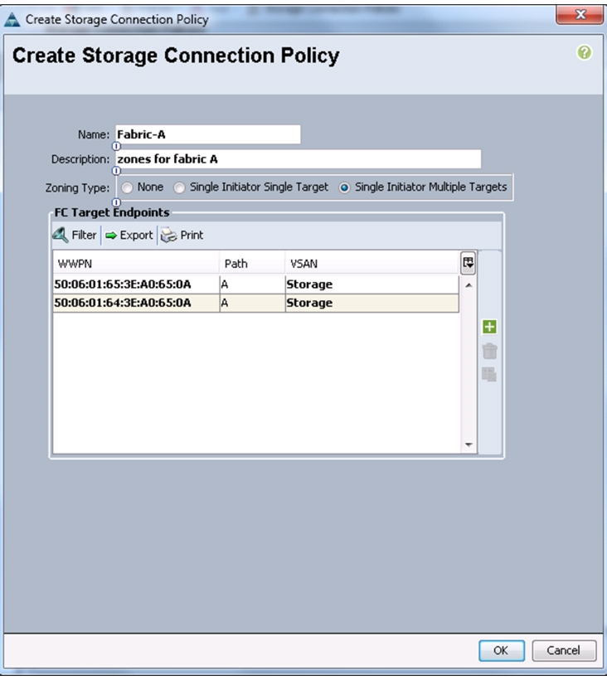
Task: Click the Cancel button
Action: 564,650
